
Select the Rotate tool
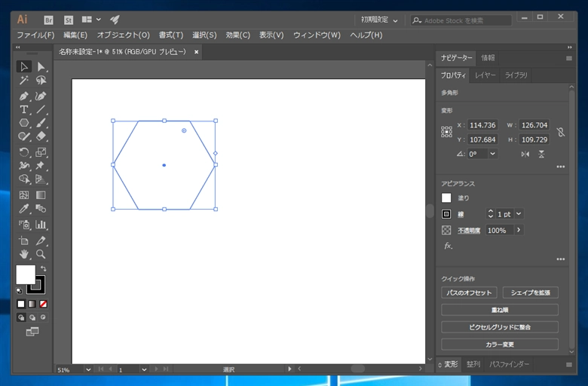(24, 152)
